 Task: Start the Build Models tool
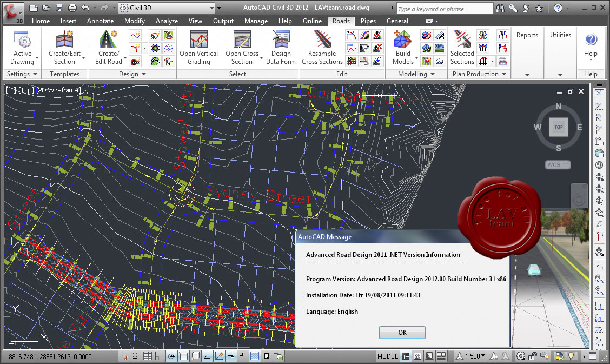click(x=403, y=48)
